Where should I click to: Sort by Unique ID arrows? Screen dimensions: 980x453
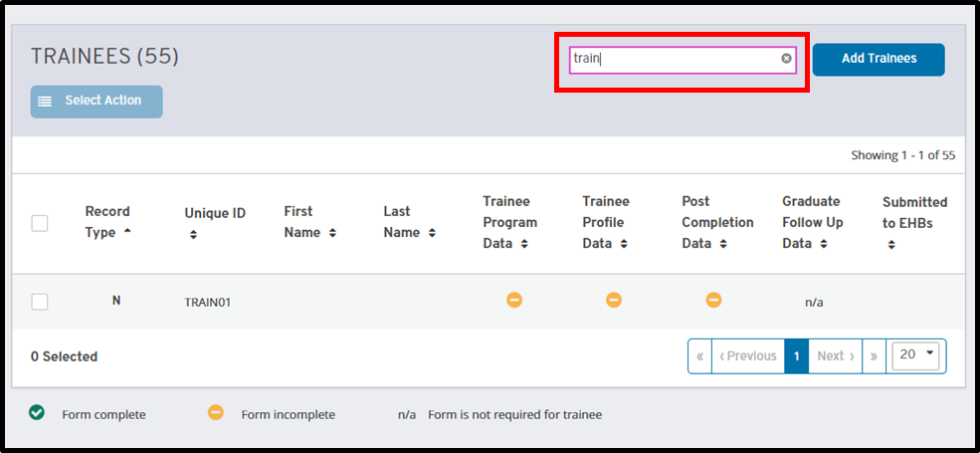click(193, 235)
